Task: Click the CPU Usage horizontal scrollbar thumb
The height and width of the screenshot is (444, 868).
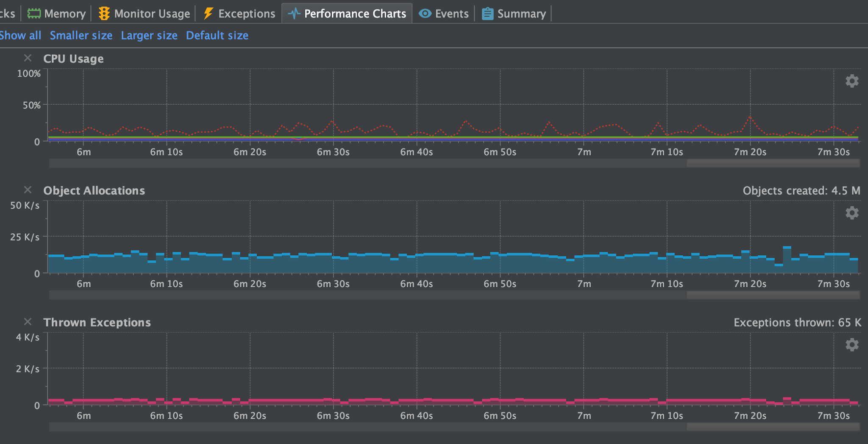Action: (x=773, y=163)
